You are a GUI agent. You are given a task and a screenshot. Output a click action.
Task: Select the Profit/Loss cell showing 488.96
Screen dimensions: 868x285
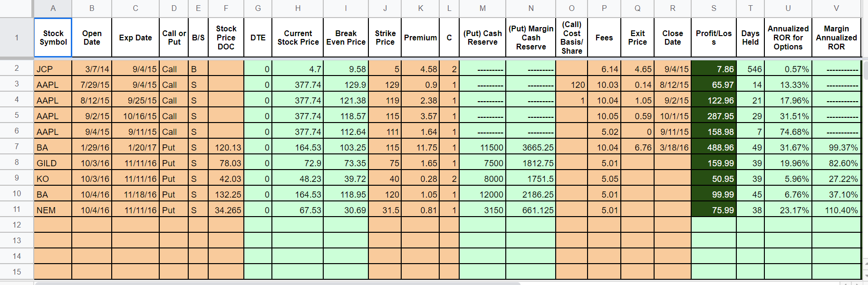pos(714,147)
